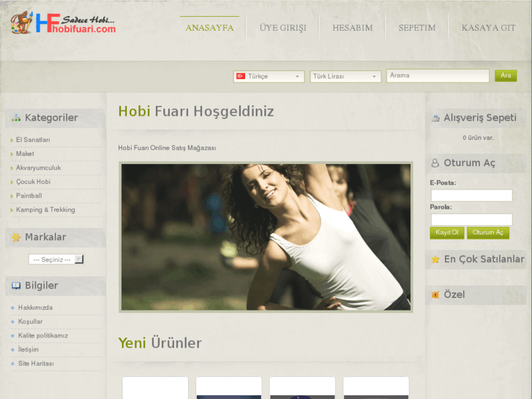Screen dimensions: 532x399
Task: Open the Sepetim menu item
Action: coord(417,28)
